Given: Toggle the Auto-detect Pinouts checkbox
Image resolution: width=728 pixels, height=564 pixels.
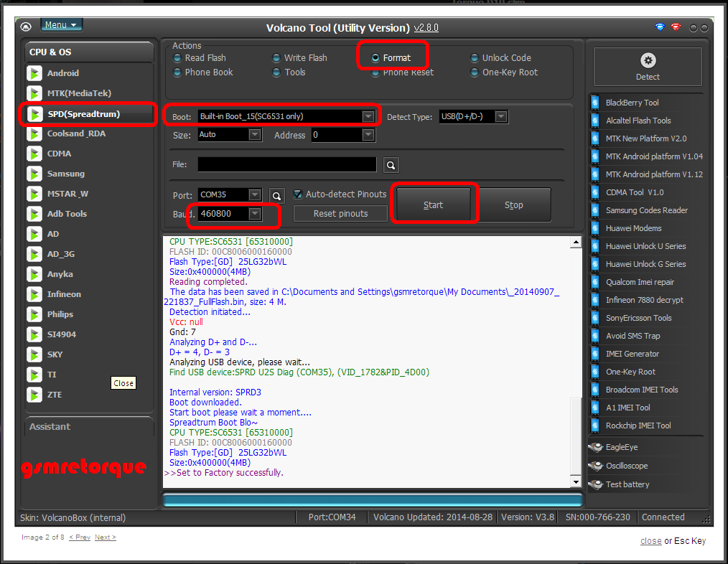Looking at the screenshot, I should (298, 194).
